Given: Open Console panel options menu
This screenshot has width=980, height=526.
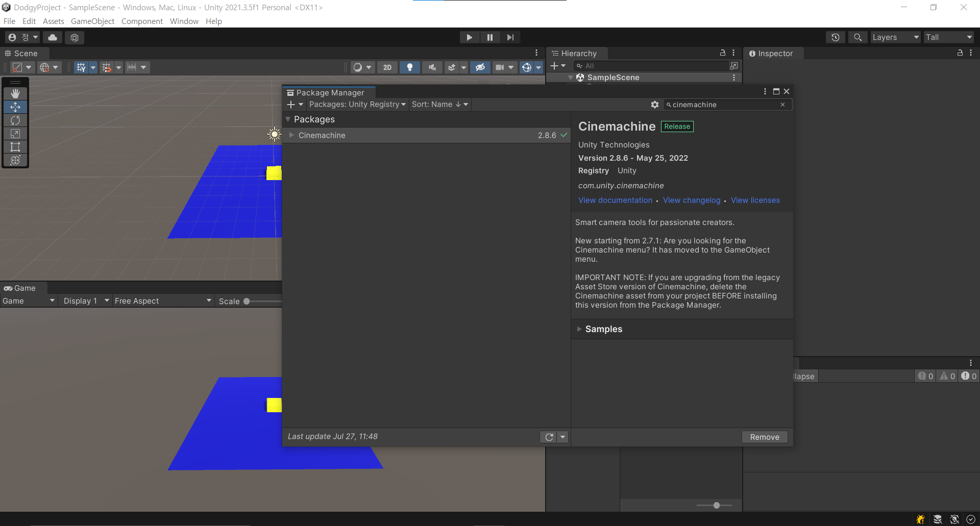Looking at the screenshot, I should 971,363.
